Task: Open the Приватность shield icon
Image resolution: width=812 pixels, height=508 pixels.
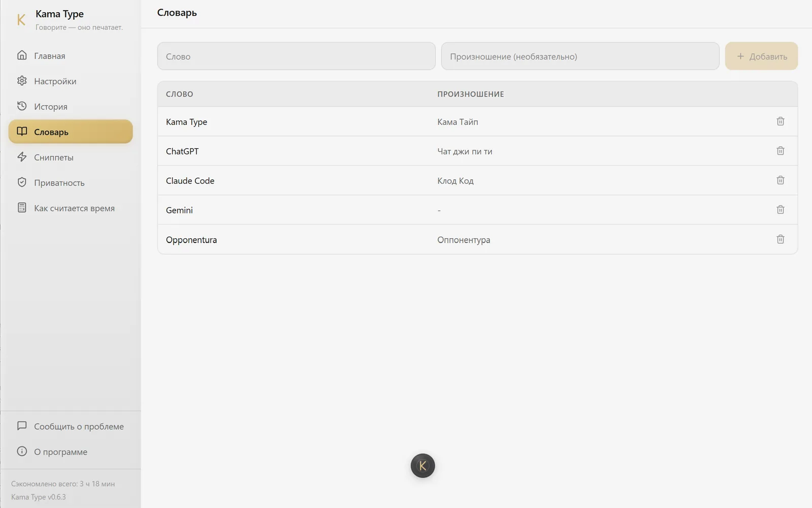Action: click(22, 182)
